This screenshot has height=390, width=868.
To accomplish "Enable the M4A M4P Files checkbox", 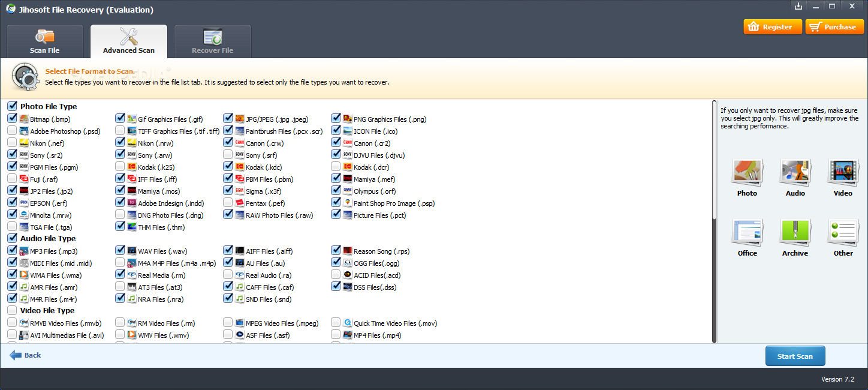I will [x=120, y=263].
